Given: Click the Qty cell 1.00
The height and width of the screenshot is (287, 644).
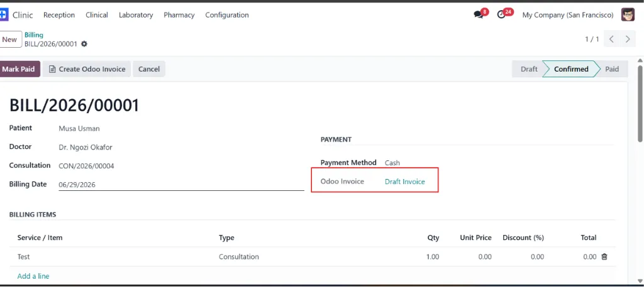Looking at the screenshot, I should [432, 257].
